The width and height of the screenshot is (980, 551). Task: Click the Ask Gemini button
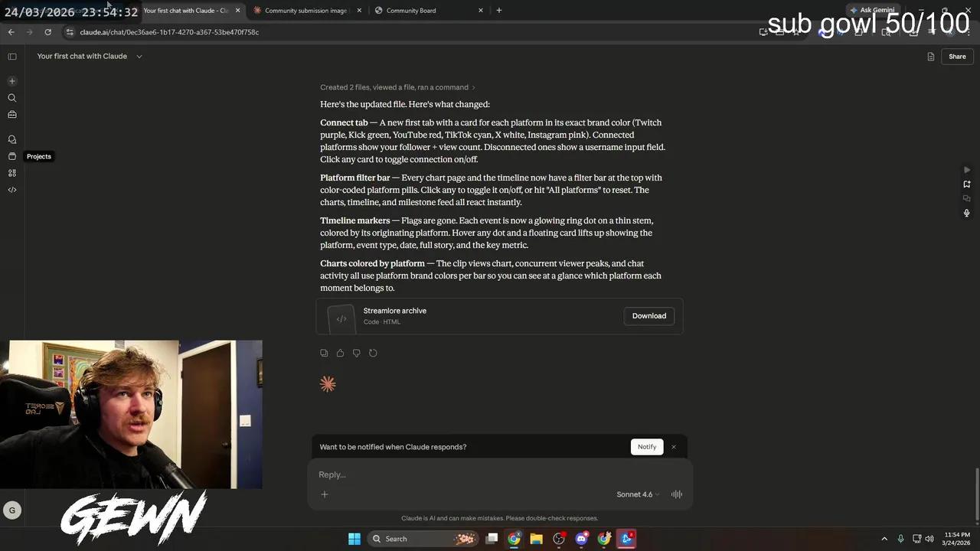872,11
